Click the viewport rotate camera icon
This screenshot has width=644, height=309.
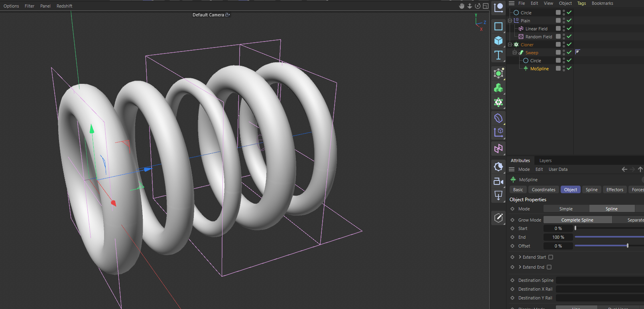tap(477, 6)
